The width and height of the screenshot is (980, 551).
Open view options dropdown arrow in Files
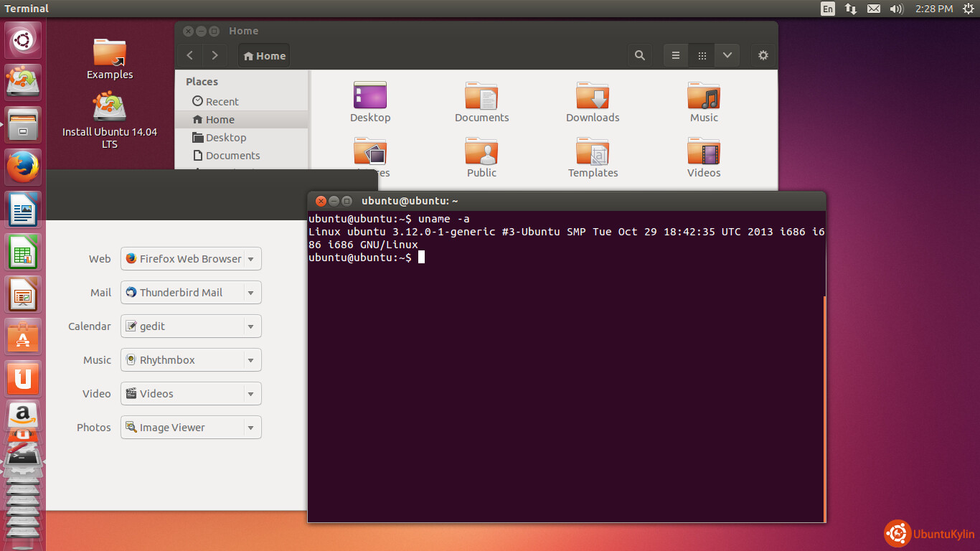click(727, 55)
